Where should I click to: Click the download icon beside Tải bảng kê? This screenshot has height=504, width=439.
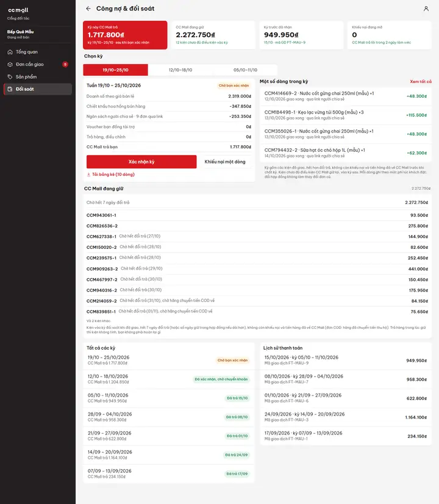tap(88, 175)
